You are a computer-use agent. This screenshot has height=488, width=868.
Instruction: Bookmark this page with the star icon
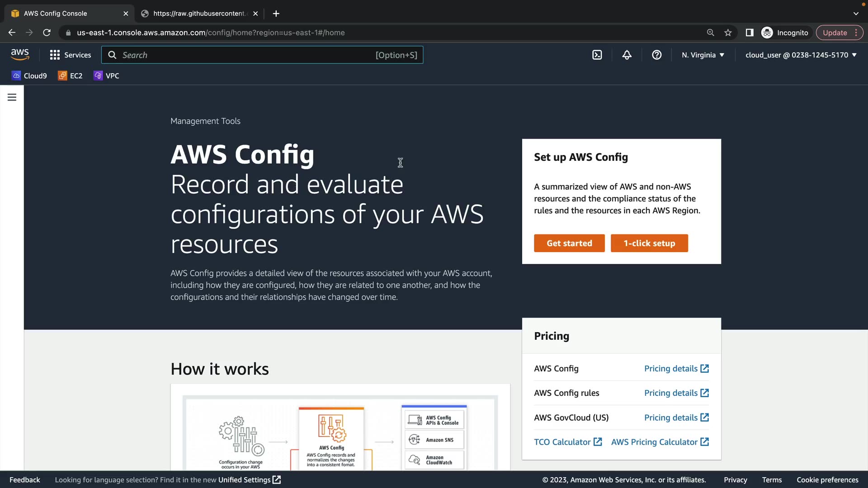[x=728, y=33]
